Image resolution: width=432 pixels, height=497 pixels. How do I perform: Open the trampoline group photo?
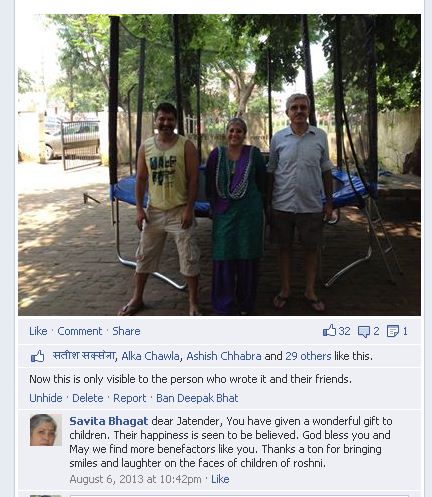tap(219, 165)
